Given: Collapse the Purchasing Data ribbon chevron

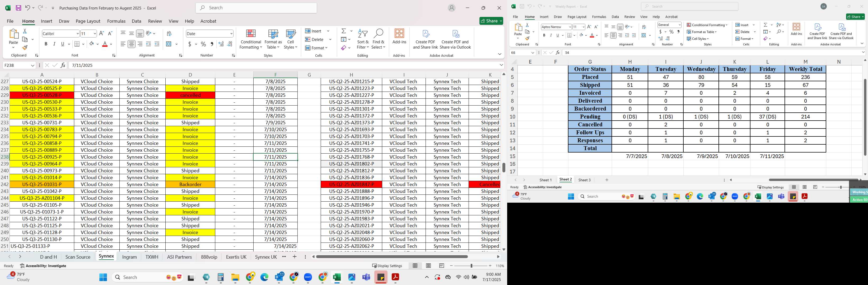Looking at the screenshot, I should pyautogui.click(x=499, y=54).
